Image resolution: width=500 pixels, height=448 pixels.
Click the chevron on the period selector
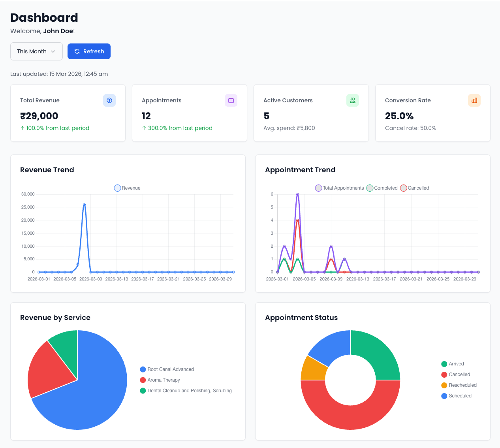53,51
